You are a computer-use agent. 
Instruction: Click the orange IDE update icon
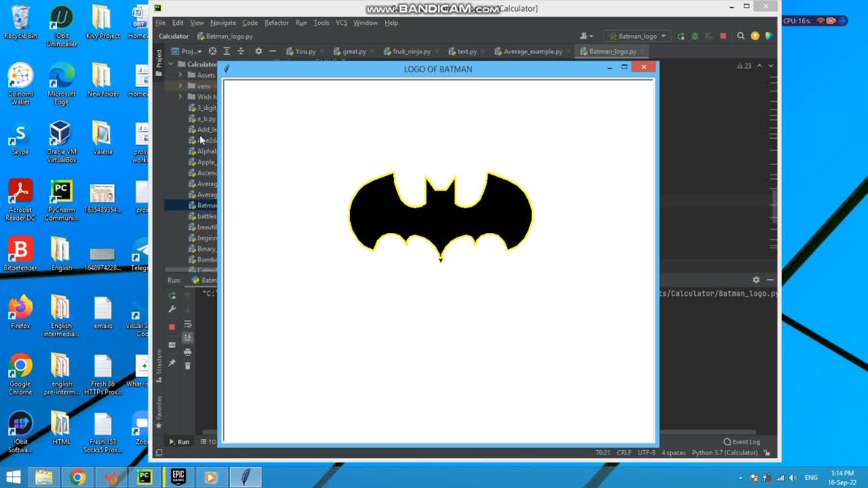pyautogui.click(x=755, y=36)
